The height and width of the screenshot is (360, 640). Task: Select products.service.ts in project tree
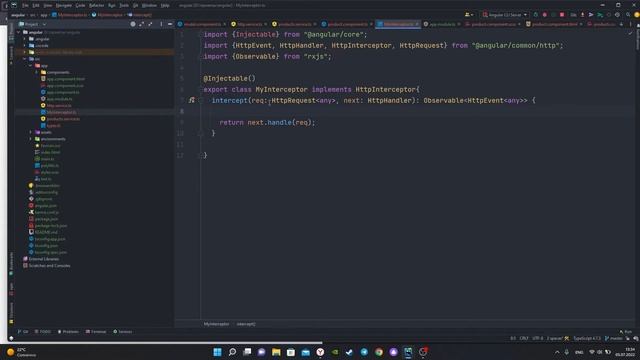[63, 119]
